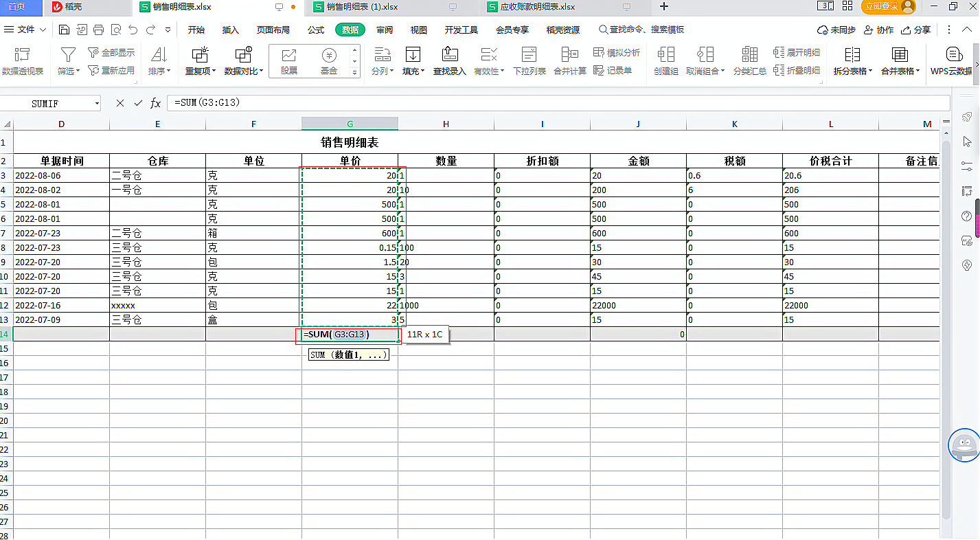Viewport: 980px width, 540px height.
Task: Select the 基金 fund data type
Action: [329, 61]
